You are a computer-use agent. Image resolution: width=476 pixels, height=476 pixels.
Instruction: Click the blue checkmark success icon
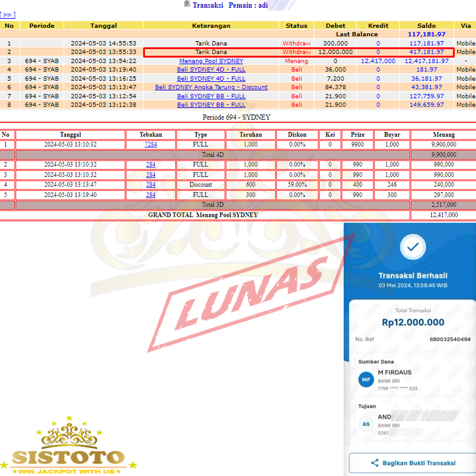coord(413,246)
